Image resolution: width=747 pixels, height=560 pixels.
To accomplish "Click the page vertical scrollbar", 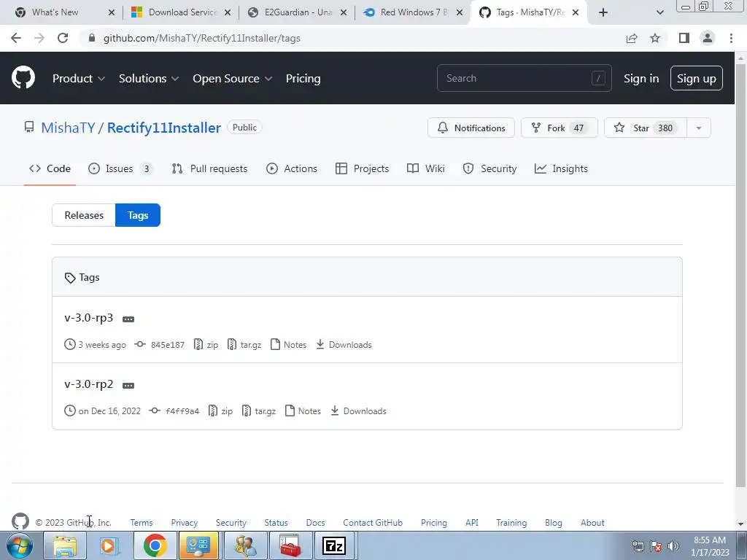I will coord(740,275).
